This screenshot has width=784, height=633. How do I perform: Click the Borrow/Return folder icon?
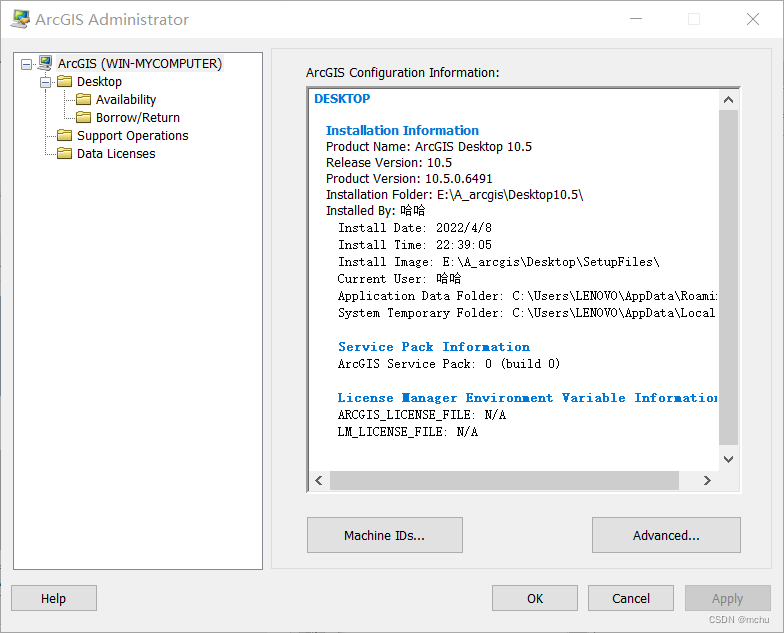point(84,117)
